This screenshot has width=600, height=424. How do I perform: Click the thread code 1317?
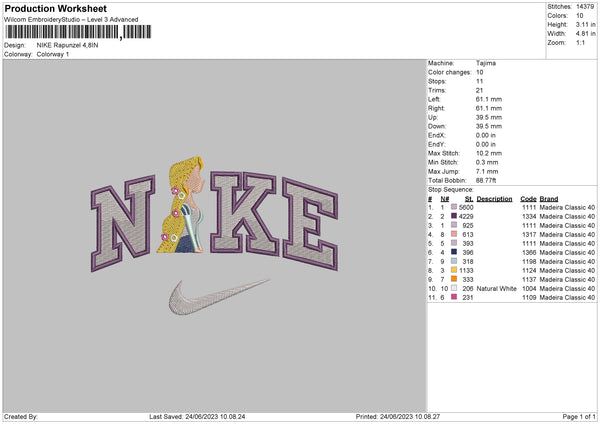tap(529, 234)
